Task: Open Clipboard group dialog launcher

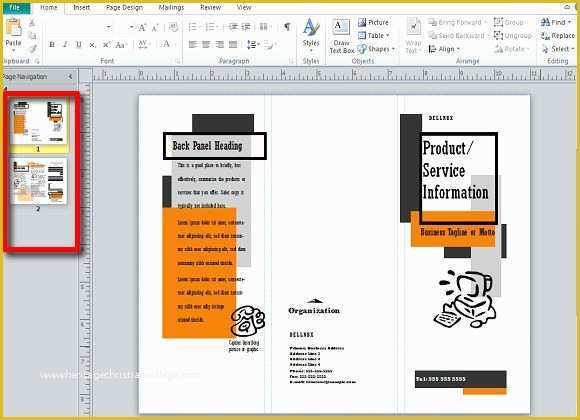Action: [37, 61]
